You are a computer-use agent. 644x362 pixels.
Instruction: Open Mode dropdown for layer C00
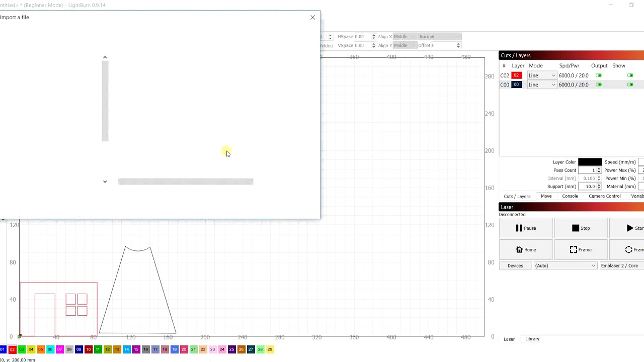point(541,84)
